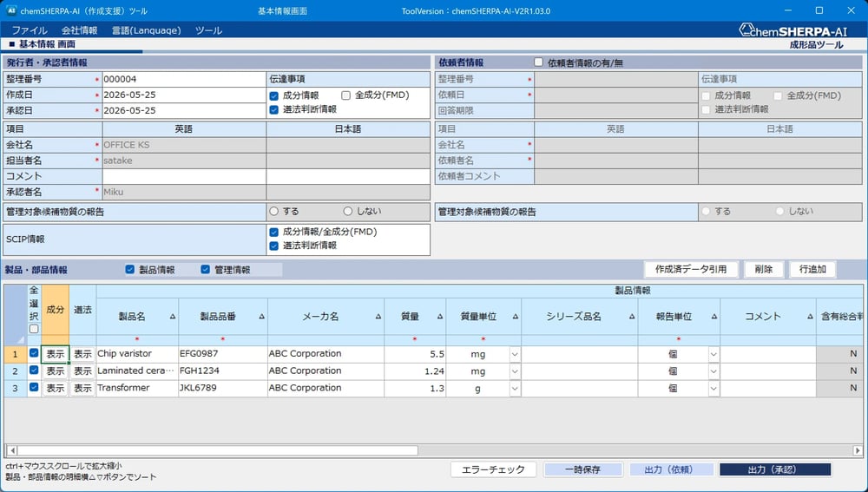This screenshot has height=492, width=868.
Task: Check 依頼者情報の有/無 checkbox
Action: 539,62
